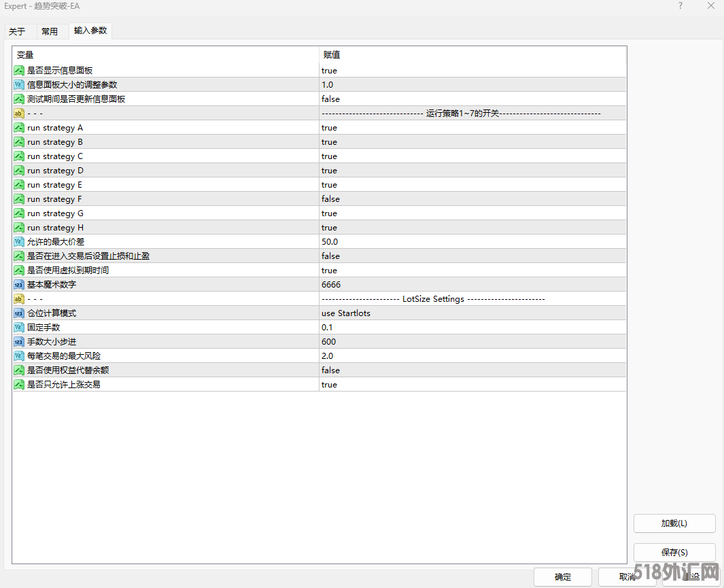This screenshot has width=724, height=588.
Task: Select the 是否使用虚拟到期时间 row label
Action: coord(68,271)
